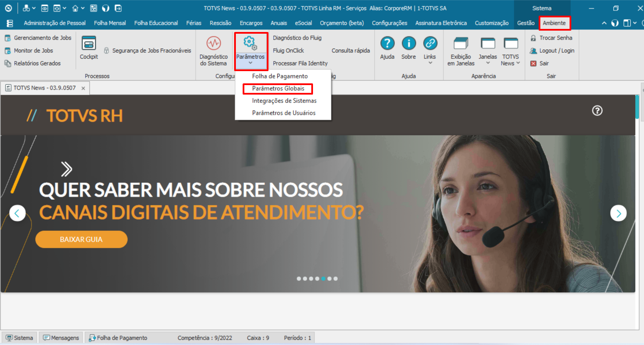Switch to Folha Mensal tab
The height and width of the screenshot is (345, 644).
(110, 23)
